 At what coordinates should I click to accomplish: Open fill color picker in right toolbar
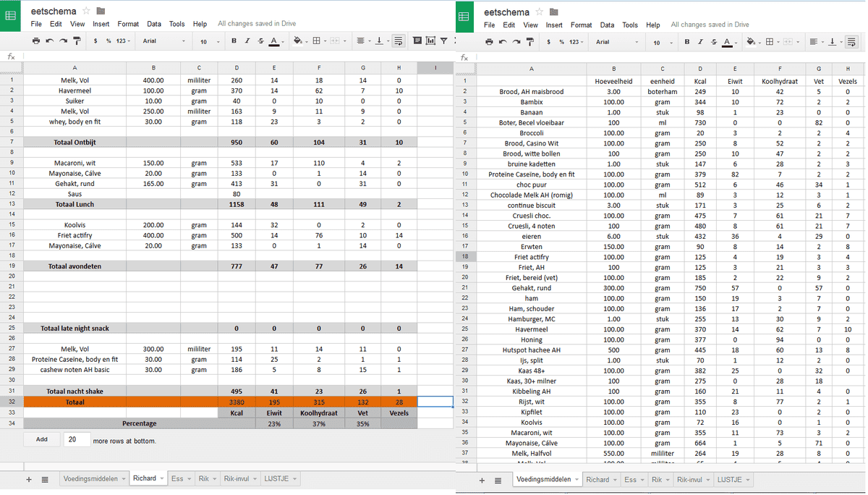pos(752,42)
